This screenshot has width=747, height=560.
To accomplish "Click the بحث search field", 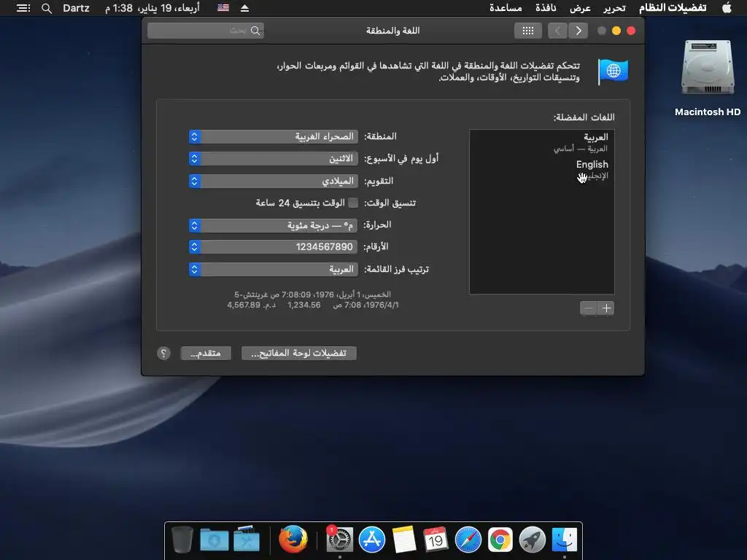I will click(206, 31).
